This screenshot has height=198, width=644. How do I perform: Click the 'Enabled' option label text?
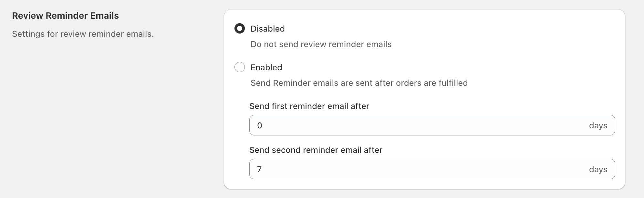pos(266,67)
